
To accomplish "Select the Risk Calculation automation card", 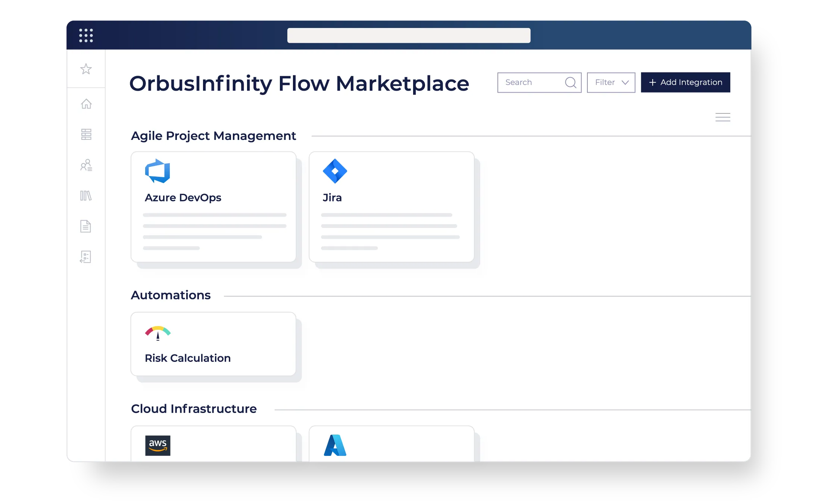I will 213,344.
